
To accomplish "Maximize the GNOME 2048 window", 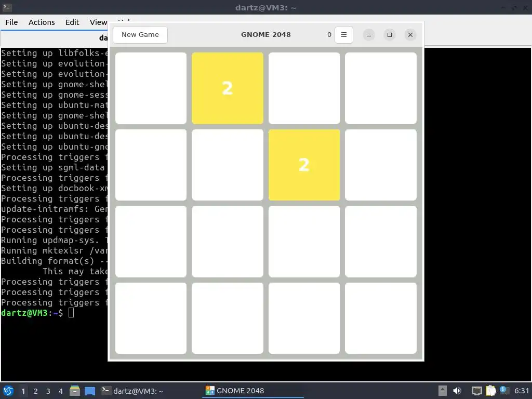I will tap(390, 35).
